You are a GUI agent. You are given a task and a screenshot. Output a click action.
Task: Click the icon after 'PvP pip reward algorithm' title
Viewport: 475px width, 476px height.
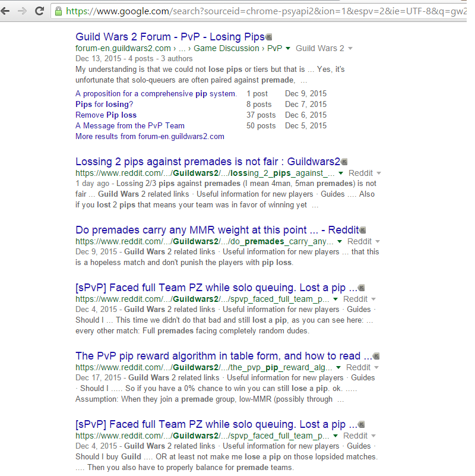pyautogui.click(x=376, y=356)
